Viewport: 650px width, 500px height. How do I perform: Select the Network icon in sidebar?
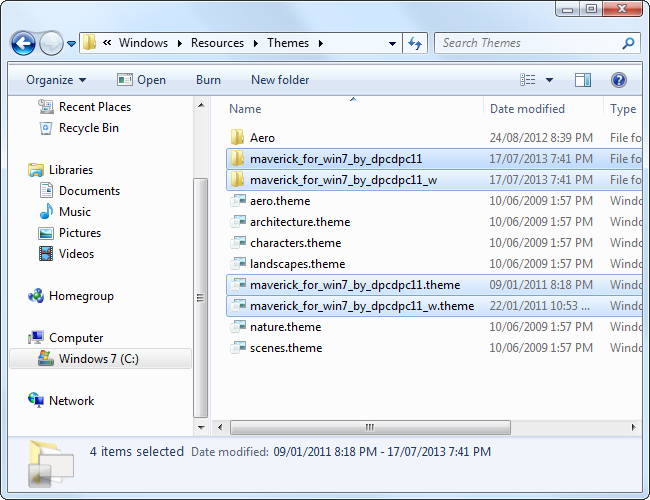[37, 401]
